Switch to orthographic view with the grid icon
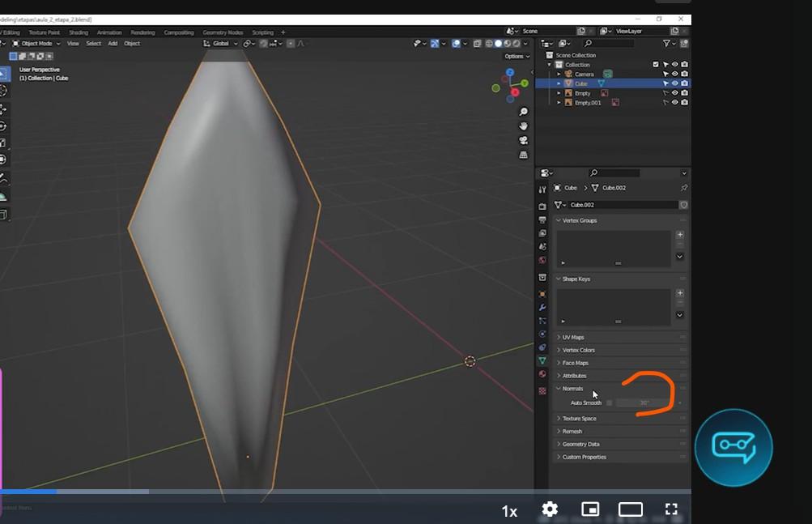812x524 pixels. coord(524,155)
